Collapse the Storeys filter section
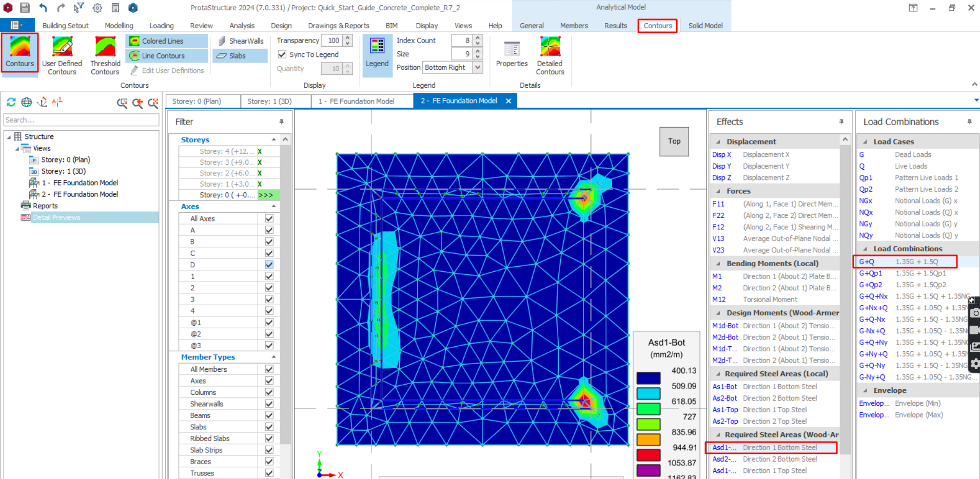 [x=273, y=139]
